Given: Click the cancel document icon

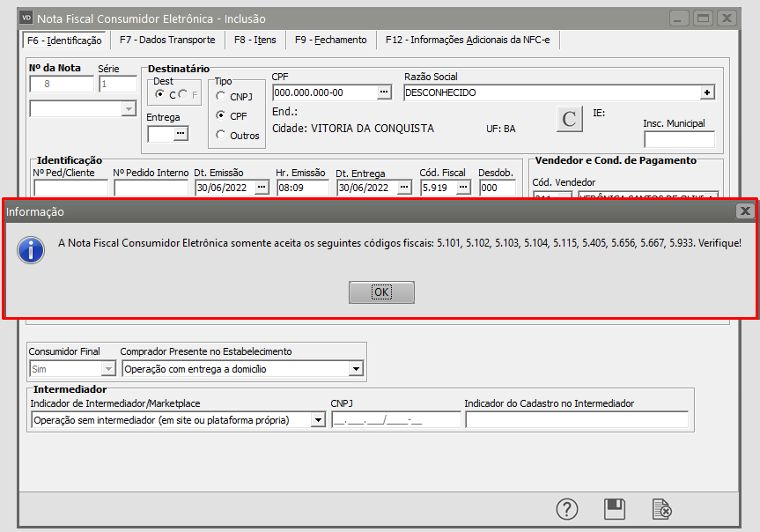Looking at the screenshot, I should point(662,509).
